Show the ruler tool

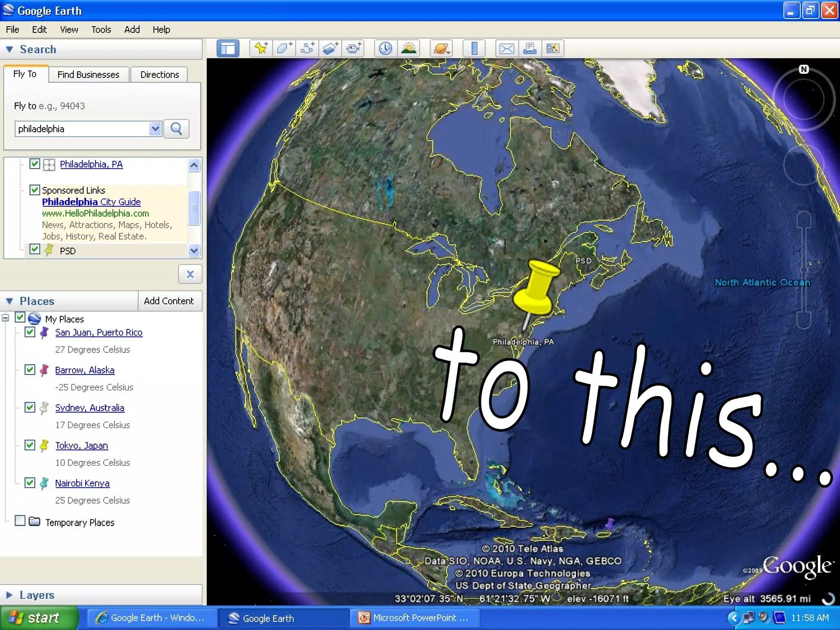click(x=474, y=48)
